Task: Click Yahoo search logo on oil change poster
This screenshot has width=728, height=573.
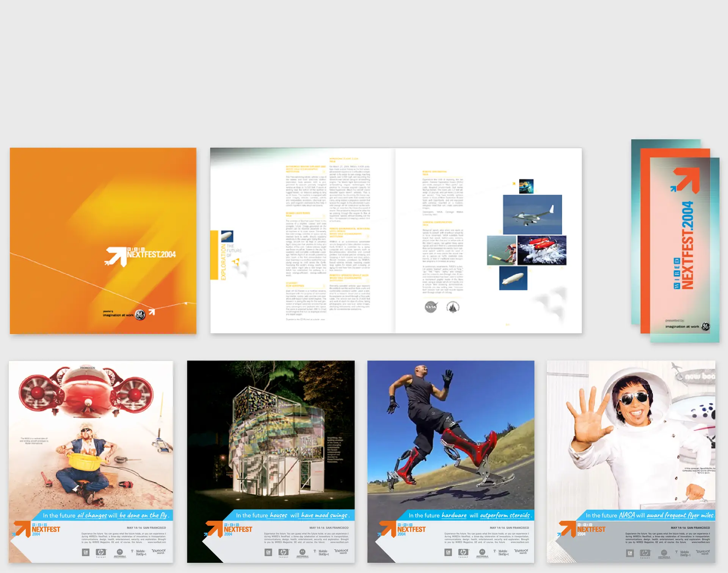Action: click(159, 551)
